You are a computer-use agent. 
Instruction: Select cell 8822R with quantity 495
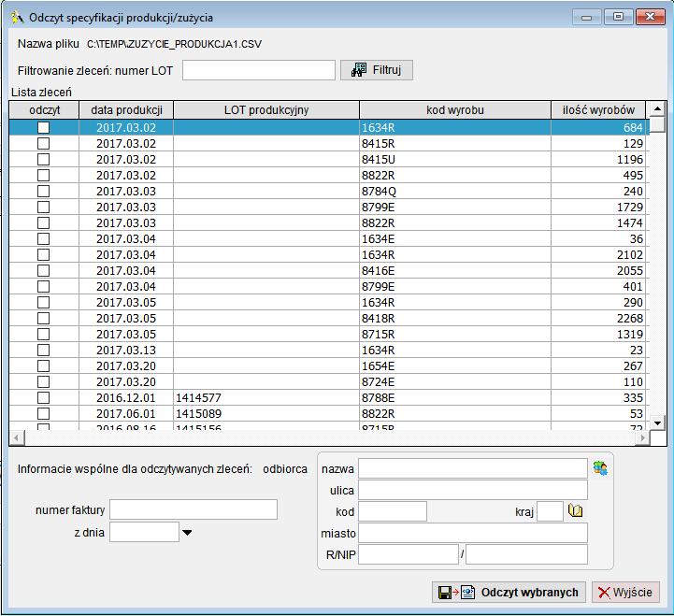coord(455,176)
